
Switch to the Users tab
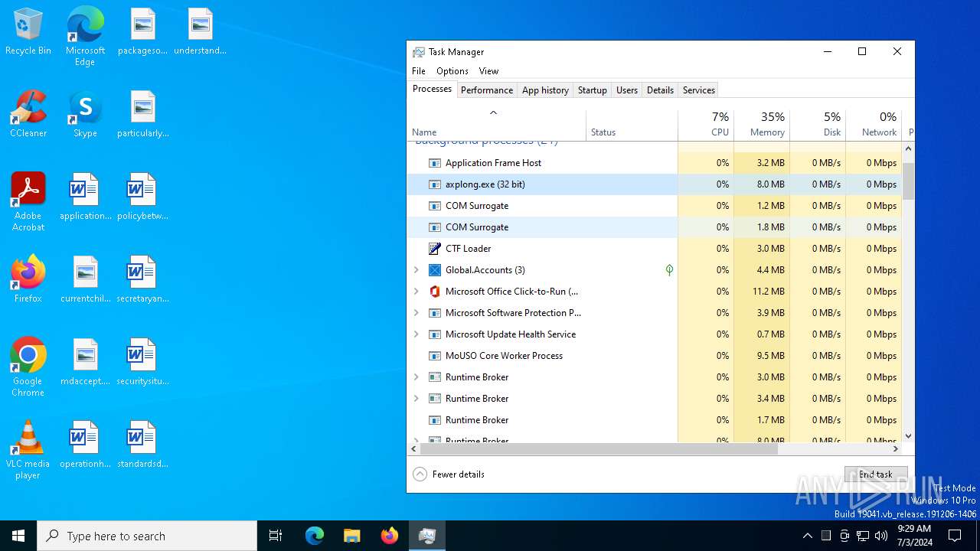[x=627, y=90]
